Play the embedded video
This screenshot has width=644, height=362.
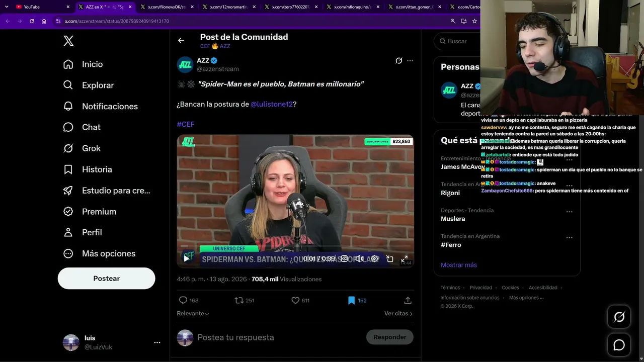pos(186,258)
